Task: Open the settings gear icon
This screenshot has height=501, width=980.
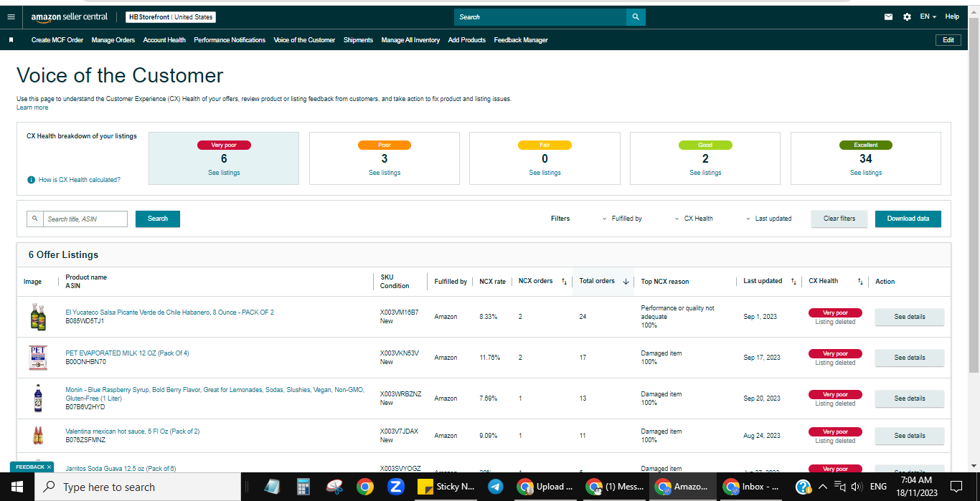Action: coord(907,16)
